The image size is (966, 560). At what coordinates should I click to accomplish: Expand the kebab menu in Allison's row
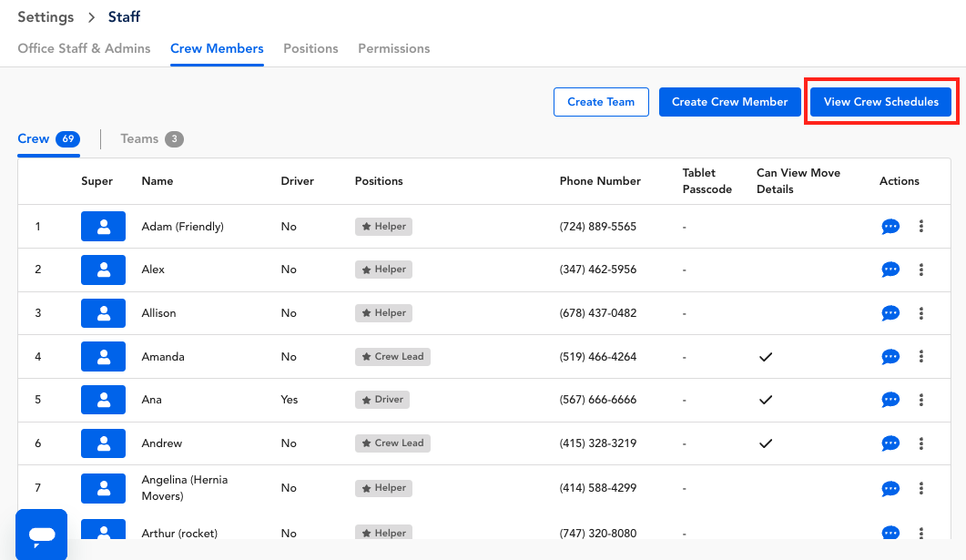click(921, 313)
